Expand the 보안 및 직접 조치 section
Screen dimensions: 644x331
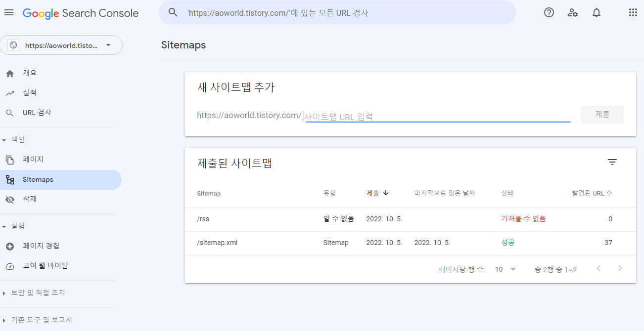pyautogui.click(x=34, y=293)
